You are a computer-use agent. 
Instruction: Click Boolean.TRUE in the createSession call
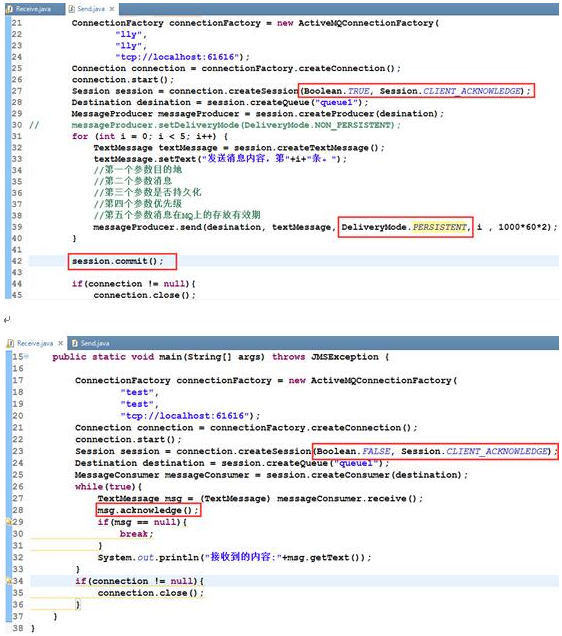pos(337,91)
